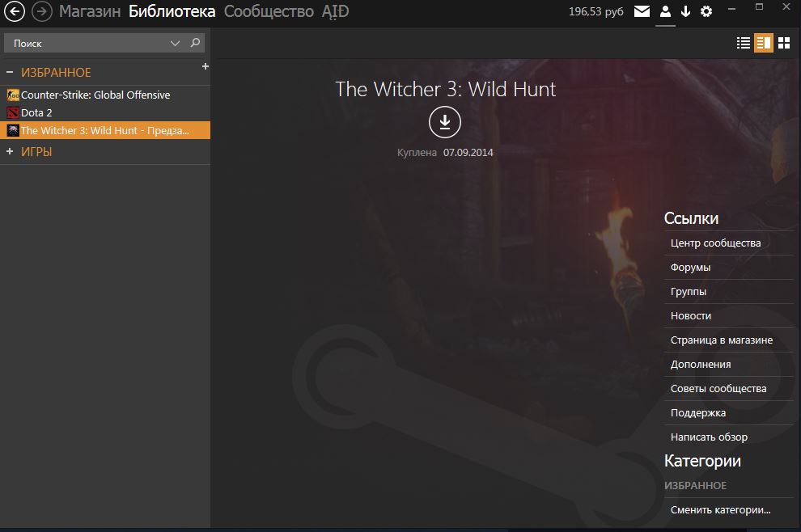Open the AID profile tab
The image size is (801, 532).
click(x=335, y=11)
